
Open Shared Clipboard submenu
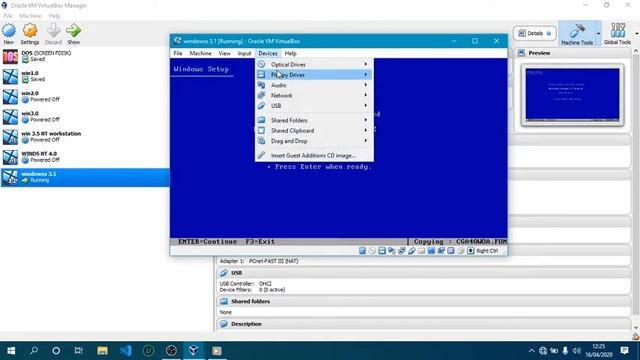click(x=314, y=131)
